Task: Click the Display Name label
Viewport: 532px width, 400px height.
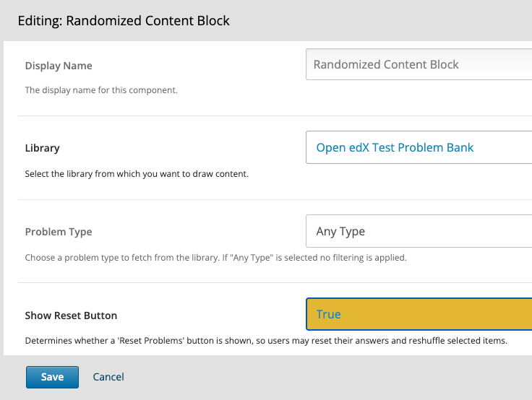Action: click(59, 66)
